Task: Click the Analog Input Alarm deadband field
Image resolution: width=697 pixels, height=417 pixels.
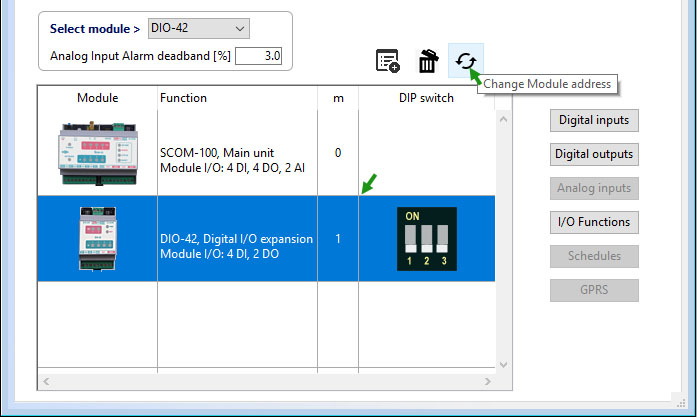Action: click(258, 56)
